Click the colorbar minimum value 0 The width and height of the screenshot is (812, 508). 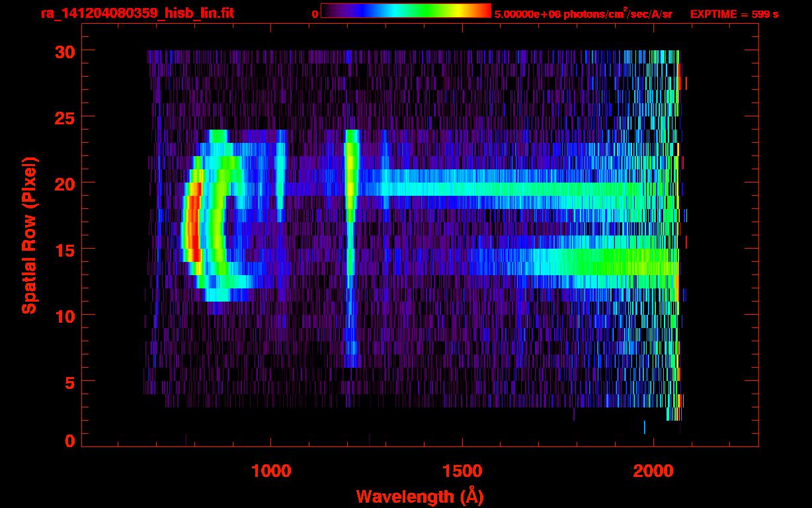point(315,14)
